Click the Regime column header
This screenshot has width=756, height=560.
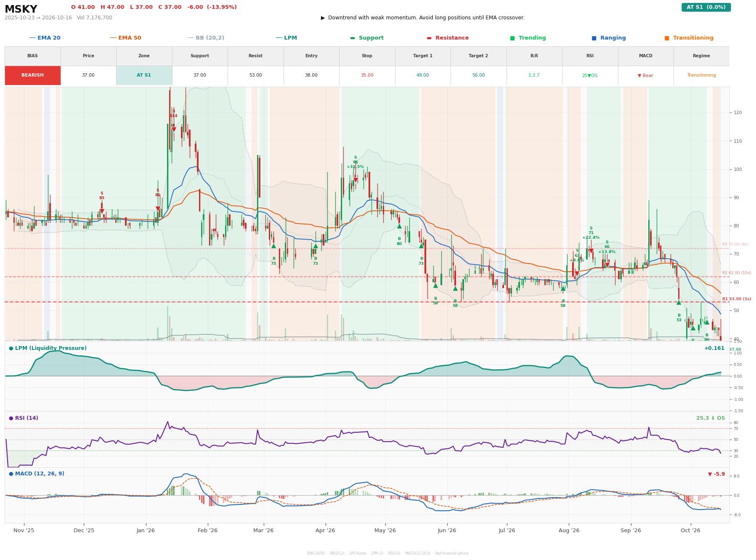tap(701, 56)
